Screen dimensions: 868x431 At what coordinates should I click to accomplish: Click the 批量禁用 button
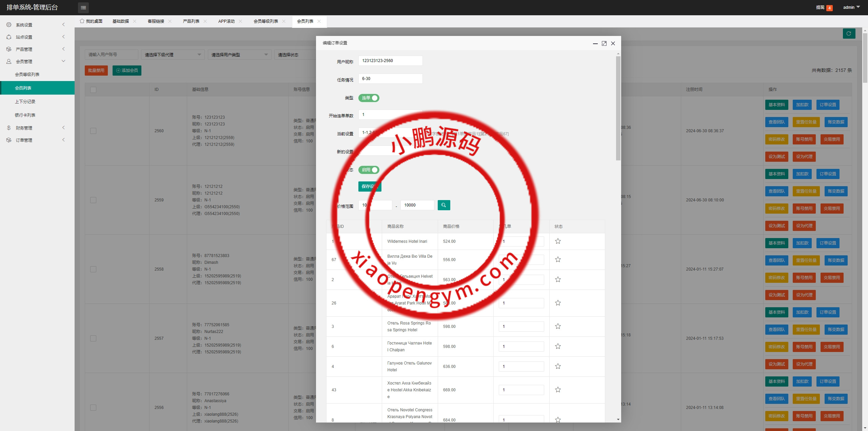coord(96,70)
